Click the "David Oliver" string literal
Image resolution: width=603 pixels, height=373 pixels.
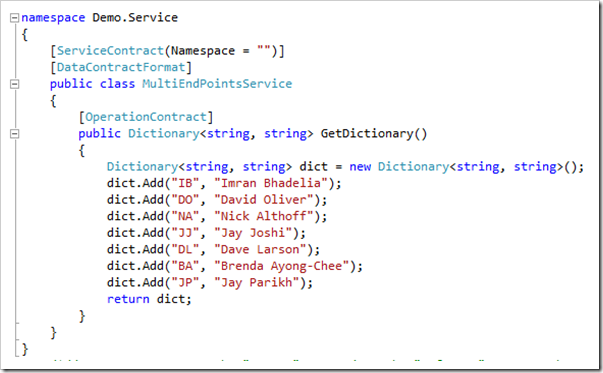(x=264, y=200)
